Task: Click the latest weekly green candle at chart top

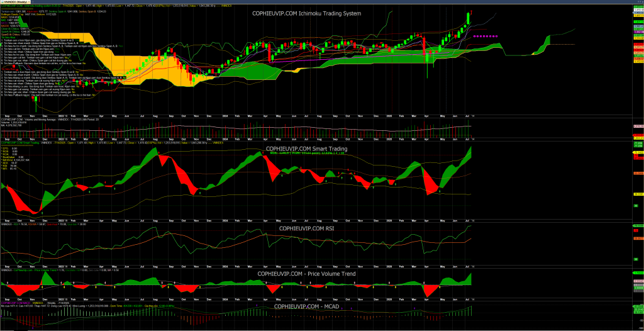Action: 468,18
